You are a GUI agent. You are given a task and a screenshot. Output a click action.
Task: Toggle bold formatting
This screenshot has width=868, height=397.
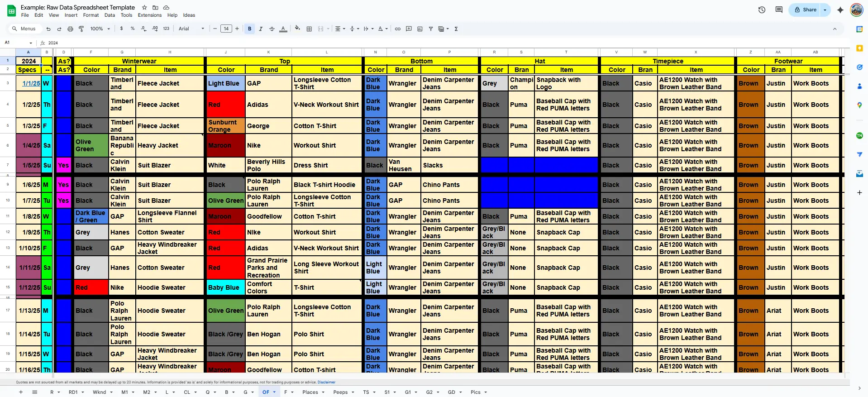pos(249,29)
